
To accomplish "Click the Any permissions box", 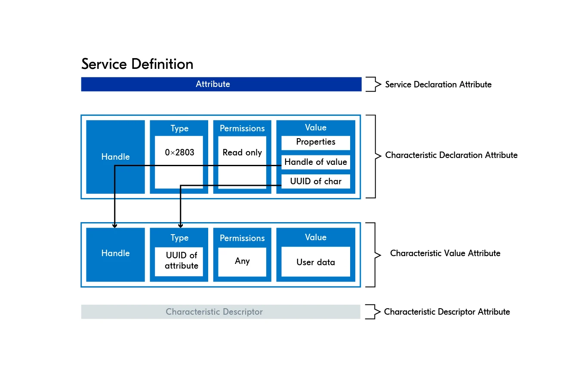I will tap(242, 261).
